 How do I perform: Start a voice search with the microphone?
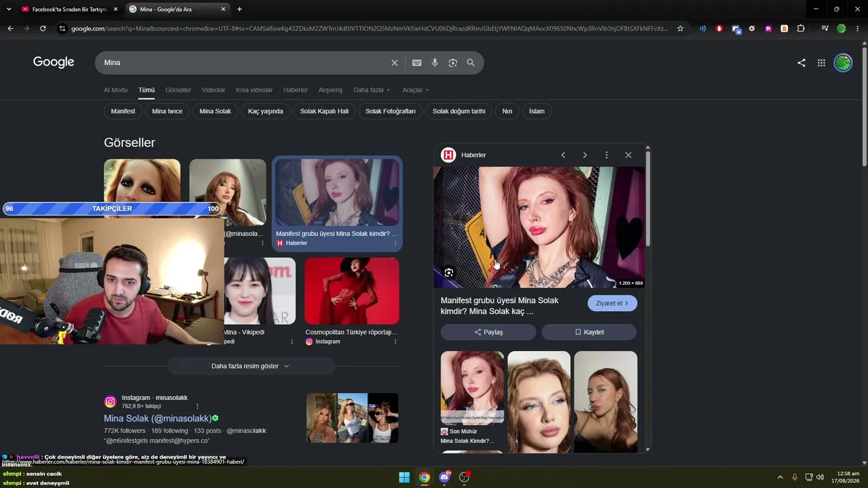pos(435,62)
